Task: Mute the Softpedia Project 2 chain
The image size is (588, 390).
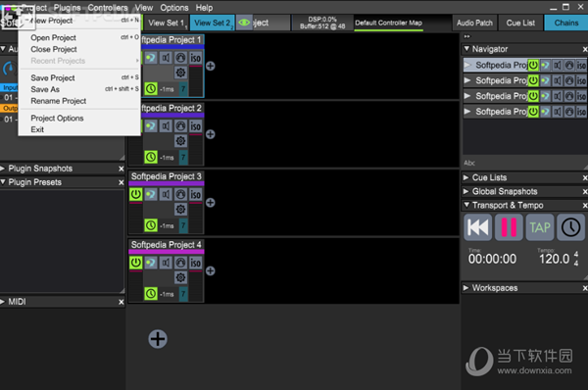Action: pos(166,126)
